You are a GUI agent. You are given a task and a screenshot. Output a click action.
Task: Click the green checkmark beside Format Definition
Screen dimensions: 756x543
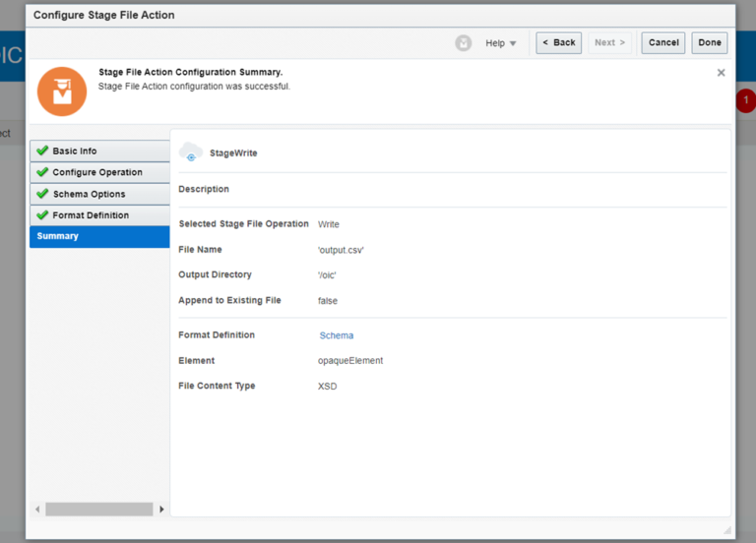tap(41, 215)
